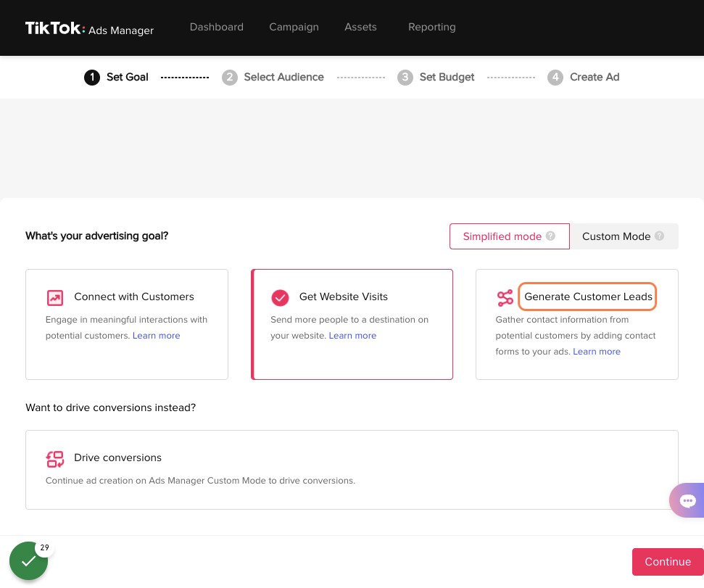Screen dimensions: 704x588
Task: Click step 3 circle for Set Budget
Action: (x=405, y=77)
